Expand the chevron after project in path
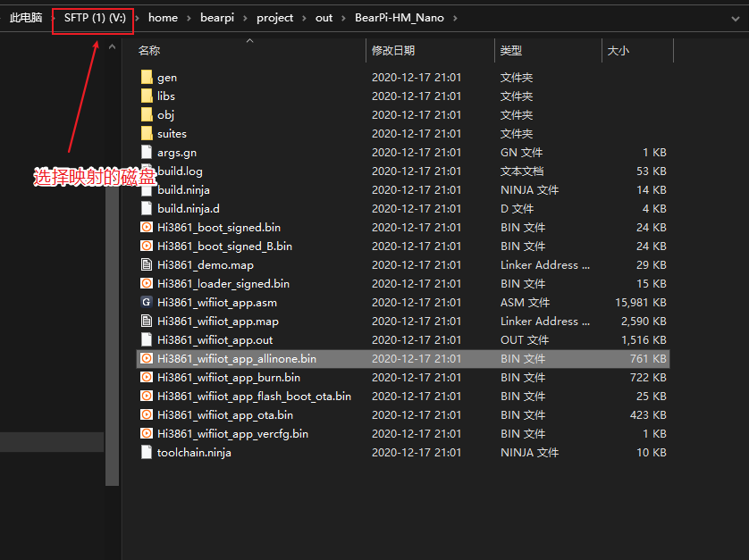 (304, 18)
